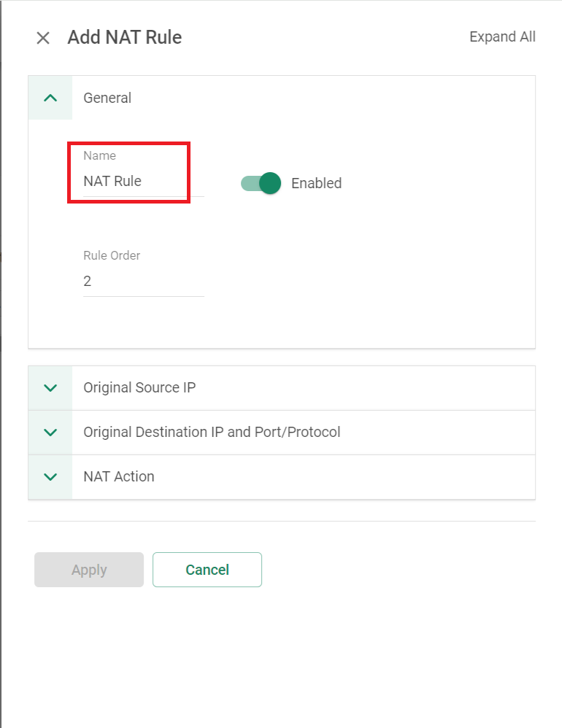This screenshot has height=728, width=562.
Task: Click the Apply button
Action: [x=89, y=570]
